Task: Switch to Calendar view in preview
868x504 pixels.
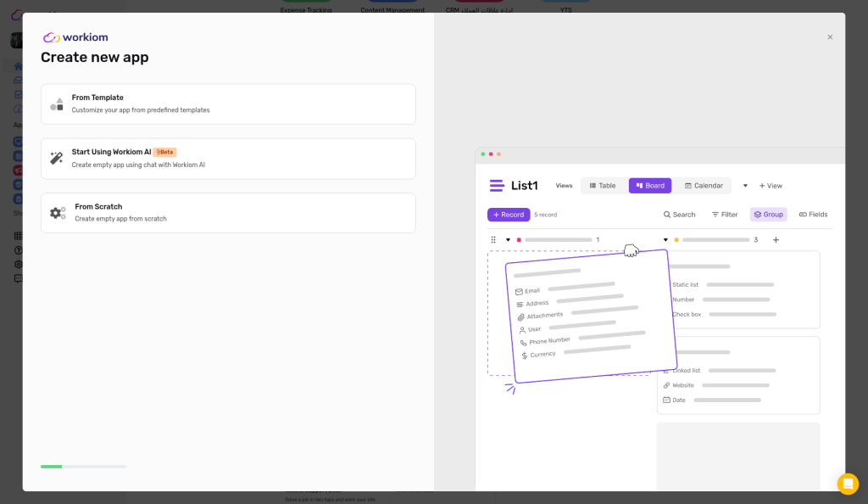Action: (704, 186)
